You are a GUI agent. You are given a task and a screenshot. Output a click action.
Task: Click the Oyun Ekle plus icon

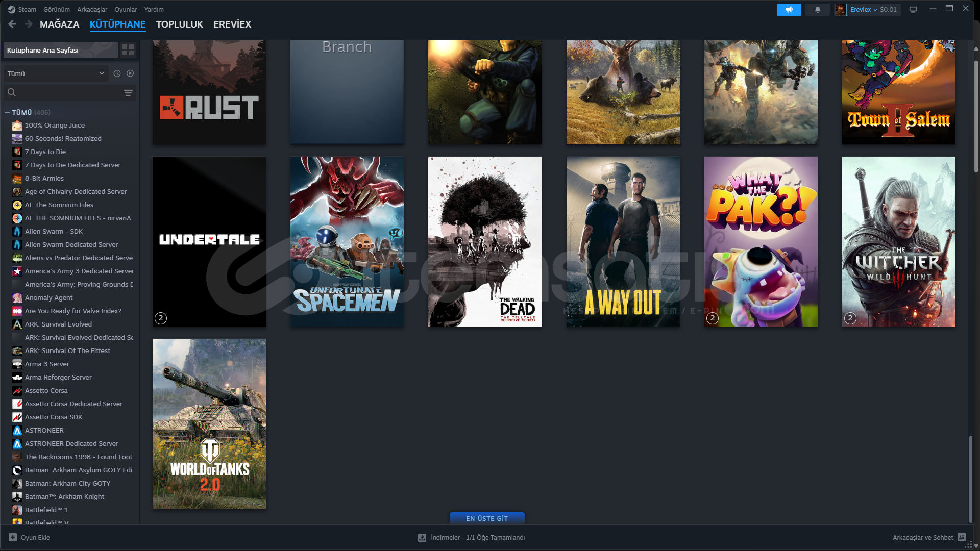coord(13,537)
